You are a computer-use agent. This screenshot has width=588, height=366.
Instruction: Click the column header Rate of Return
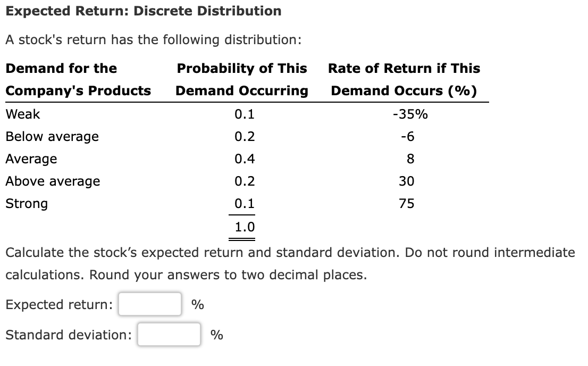point(404,79)
